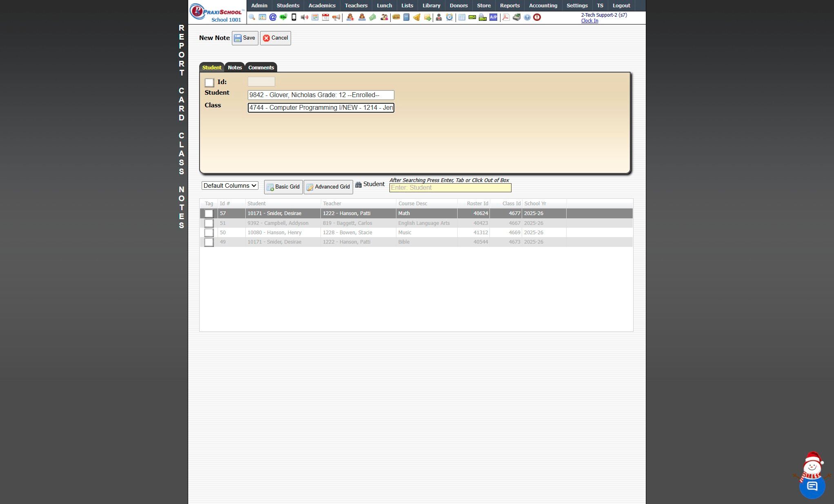Open the email @ icon
Screen dimensions: 834x504
pyautogui.click(x=273, y=17)
